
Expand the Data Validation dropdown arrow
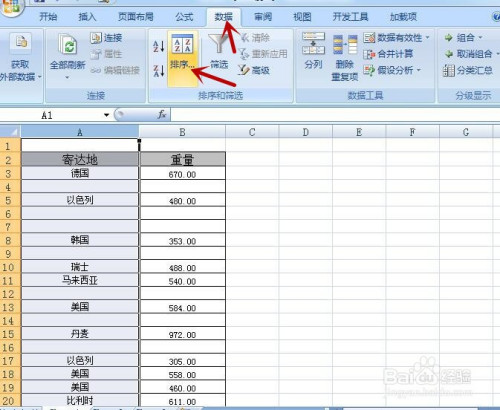(428, 38)
